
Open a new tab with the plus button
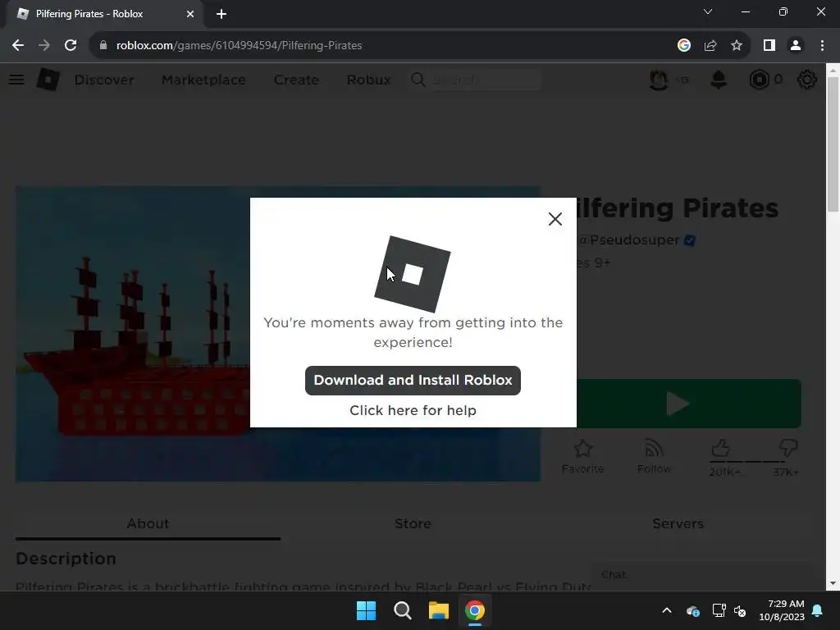[x=221, y=14]
